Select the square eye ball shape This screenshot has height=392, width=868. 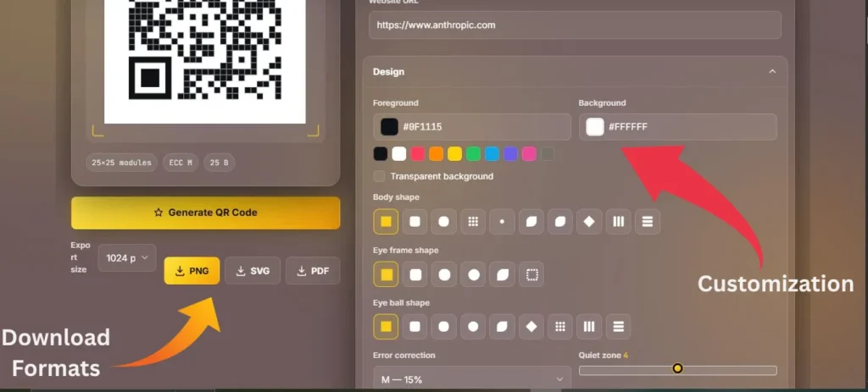tap(386, 327)
